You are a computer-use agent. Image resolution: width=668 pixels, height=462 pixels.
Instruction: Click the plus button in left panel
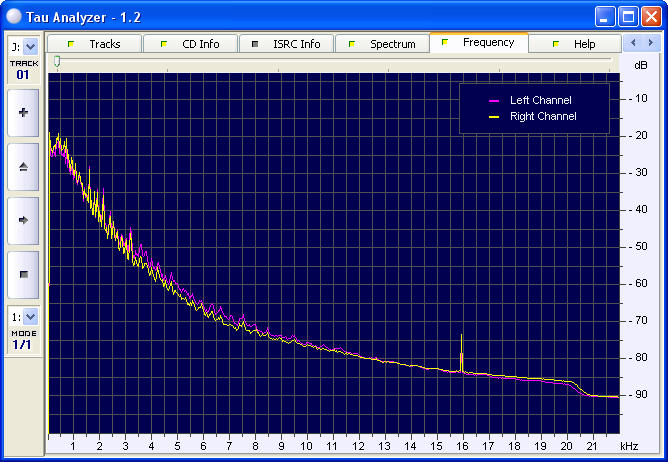tap(23, 113)
